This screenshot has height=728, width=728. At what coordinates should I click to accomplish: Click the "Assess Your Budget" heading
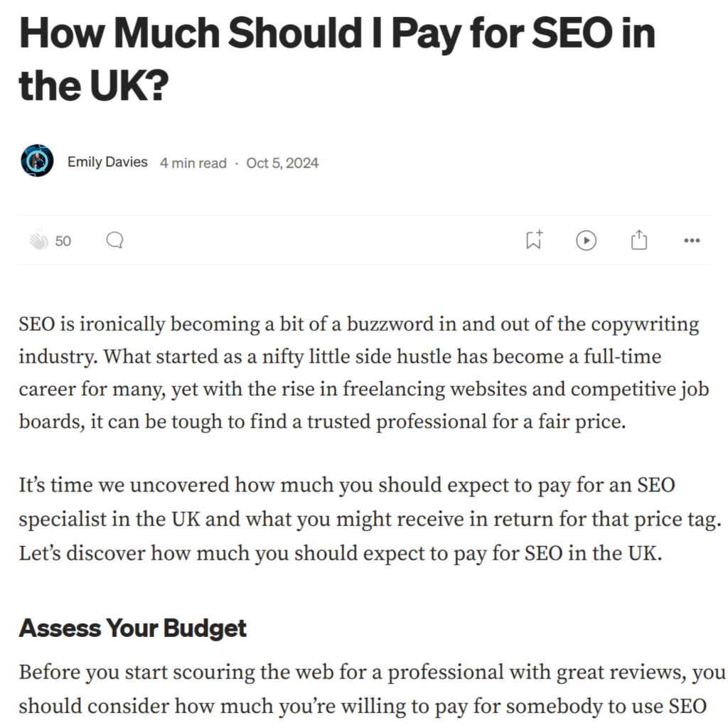point(133,628)
